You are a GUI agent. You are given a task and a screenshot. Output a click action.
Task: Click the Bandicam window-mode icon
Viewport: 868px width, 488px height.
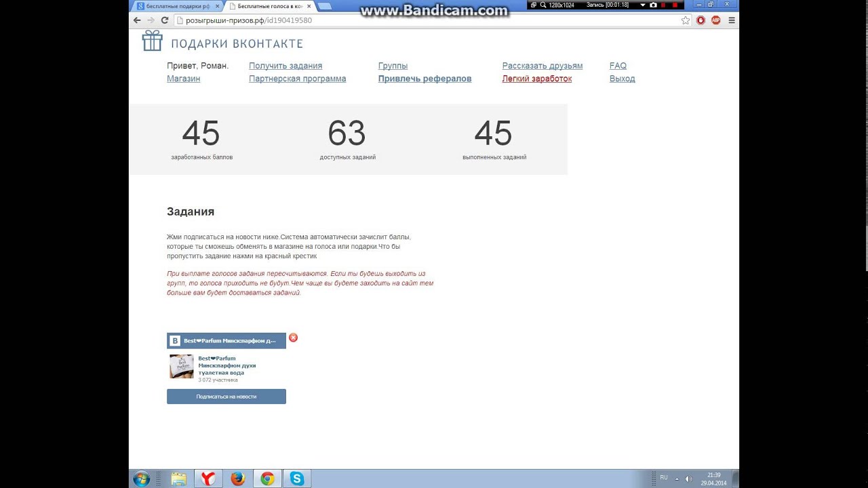pos(534,5)
